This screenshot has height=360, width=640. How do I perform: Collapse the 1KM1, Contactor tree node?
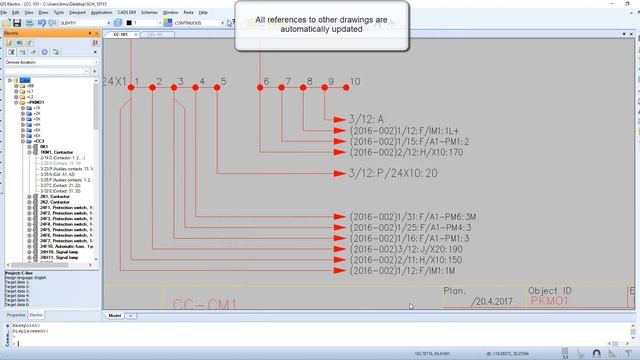click(29, 152)
